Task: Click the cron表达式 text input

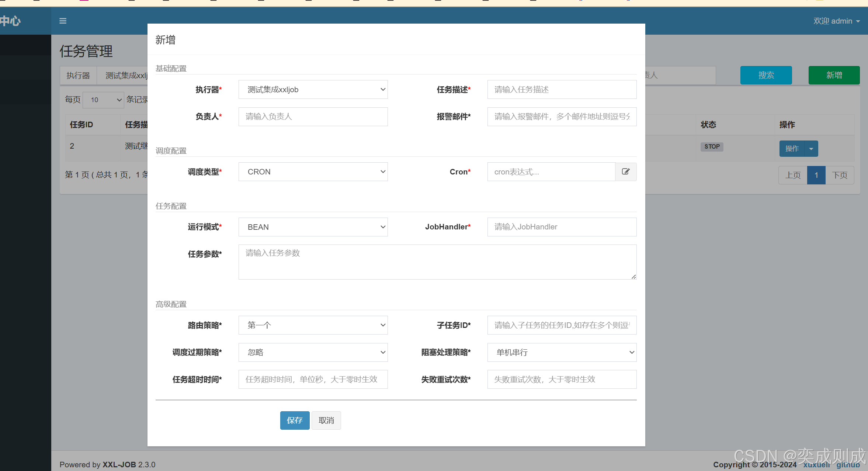Action: tap(551, 172)
